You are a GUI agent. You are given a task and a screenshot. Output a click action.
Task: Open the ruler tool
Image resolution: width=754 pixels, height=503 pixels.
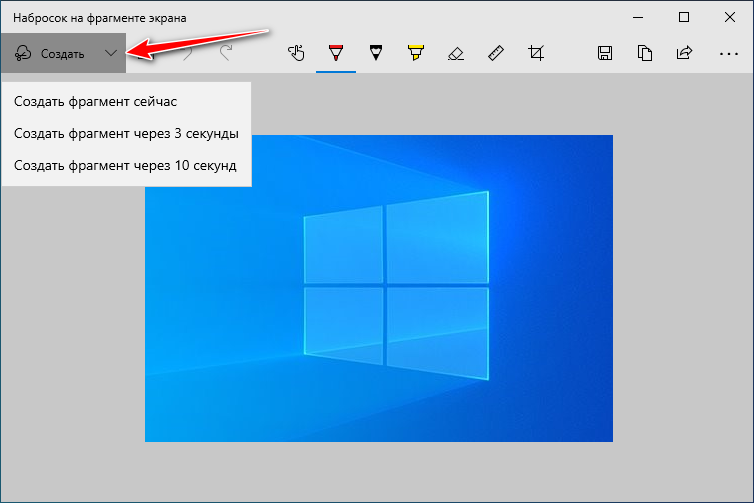(x=496, y=53)
